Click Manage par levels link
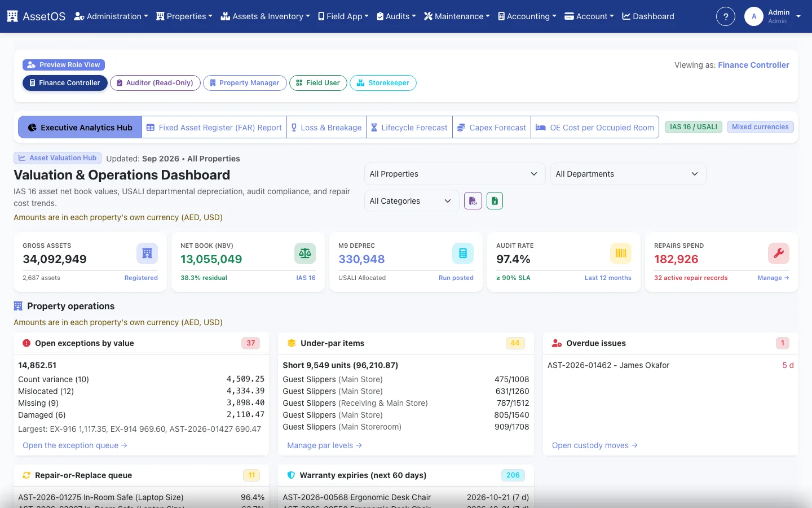Screen dimensions: 812x508 (x=324, y=445)
